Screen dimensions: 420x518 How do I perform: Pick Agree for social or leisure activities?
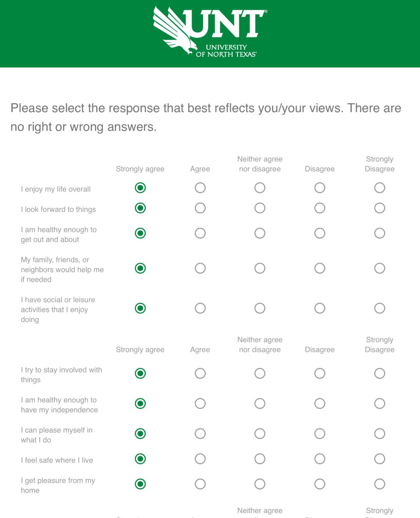coord(200,308)
